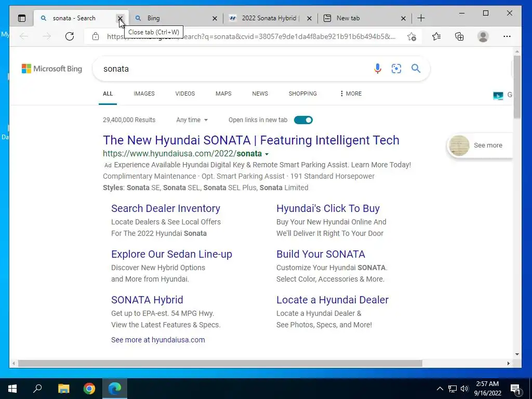Click the search magnifier button

point(416,69)
